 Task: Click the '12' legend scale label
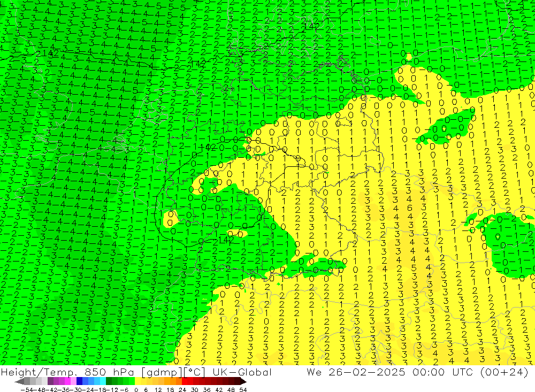click(158, 390)
